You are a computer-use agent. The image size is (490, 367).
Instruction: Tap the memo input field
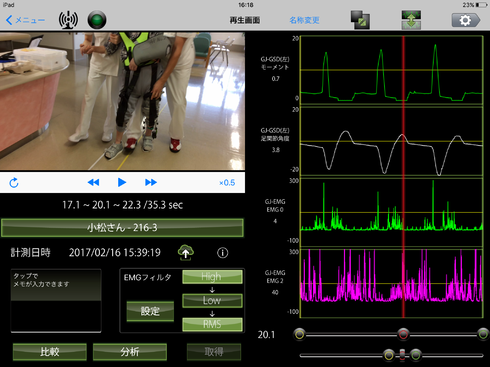point(56,301)
